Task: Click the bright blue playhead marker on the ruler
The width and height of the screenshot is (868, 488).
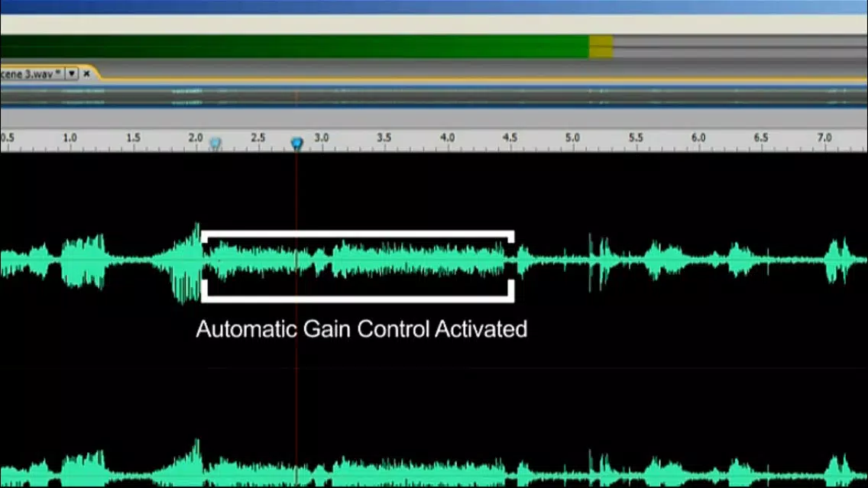Action: [x=296, y=144]
